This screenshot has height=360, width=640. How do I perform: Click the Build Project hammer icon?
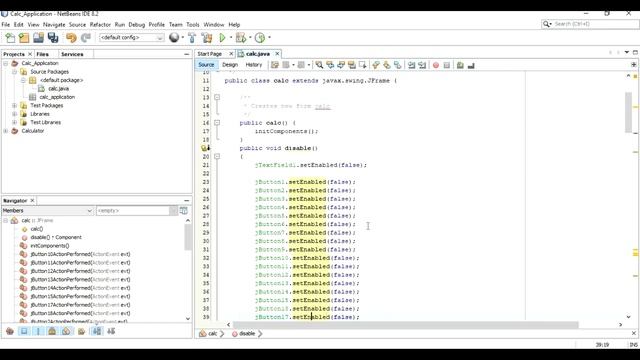pos(192,38)
